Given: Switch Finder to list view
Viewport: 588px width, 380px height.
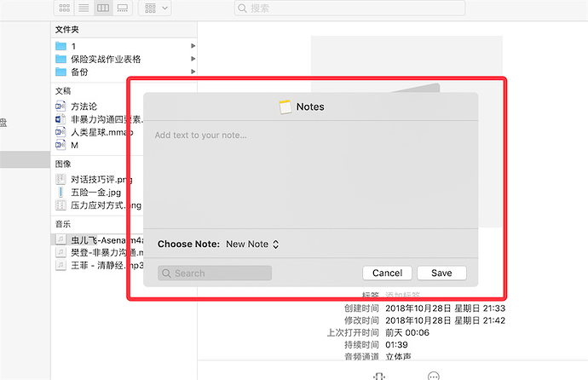Looking at the screenshot, I should tap(84, 8).
